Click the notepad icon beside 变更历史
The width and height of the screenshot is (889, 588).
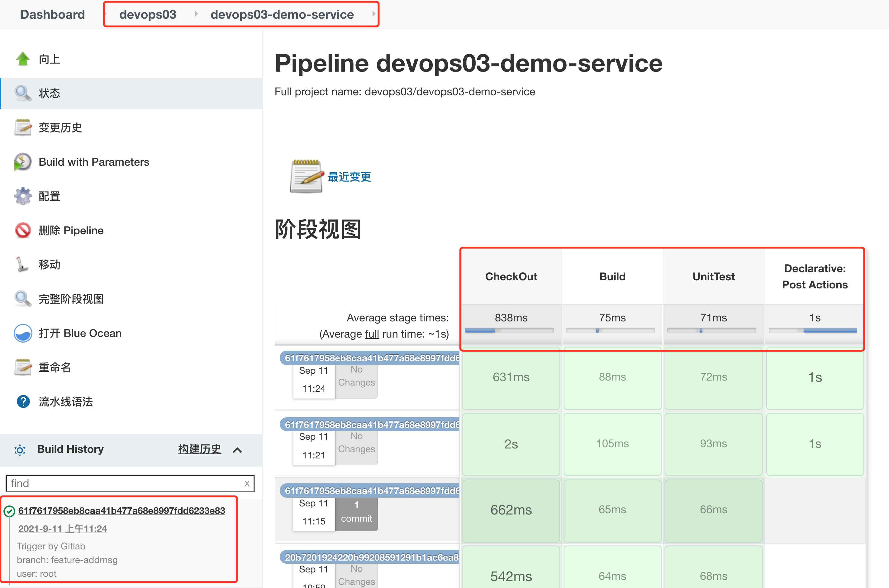pos(23,127)
